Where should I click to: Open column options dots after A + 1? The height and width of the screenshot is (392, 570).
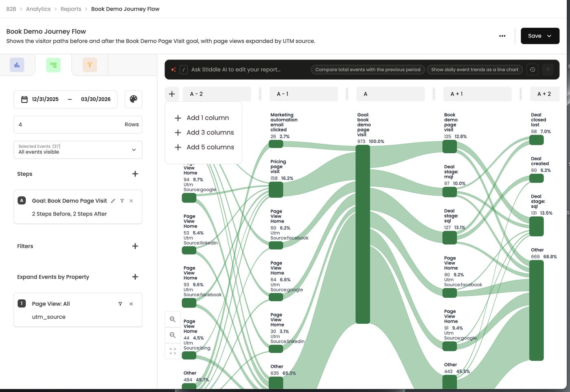520,94
